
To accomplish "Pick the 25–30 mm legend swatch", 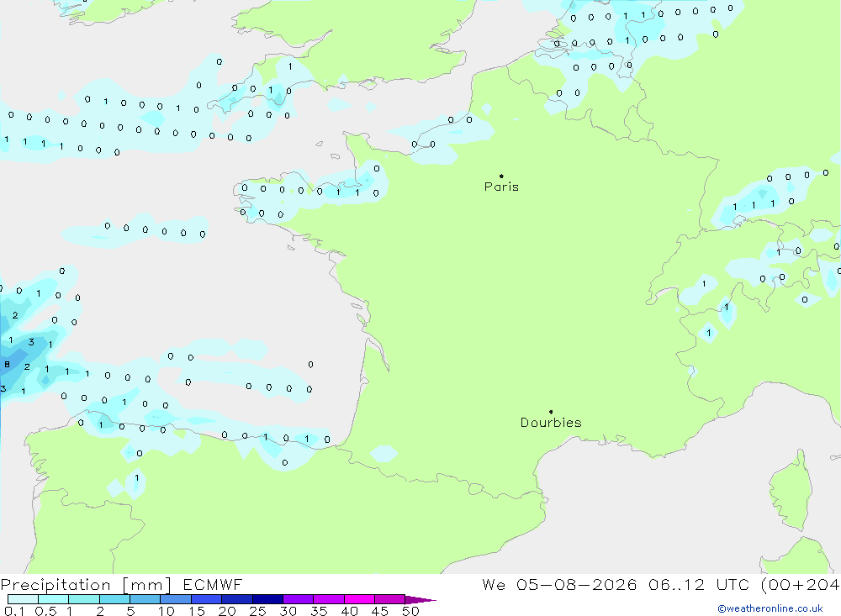I will 267,599.
